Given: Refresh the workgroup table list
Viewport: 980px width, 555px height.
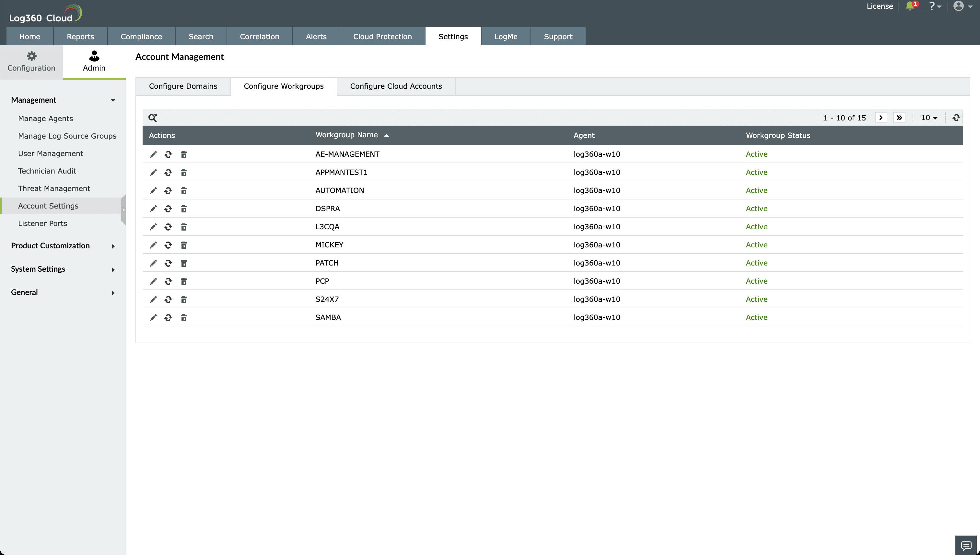Looking at the screenshot, I should coord(956,118).
